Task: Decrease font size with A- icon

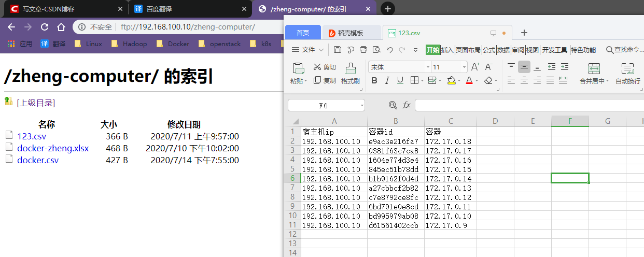Action: click(488, 67)
